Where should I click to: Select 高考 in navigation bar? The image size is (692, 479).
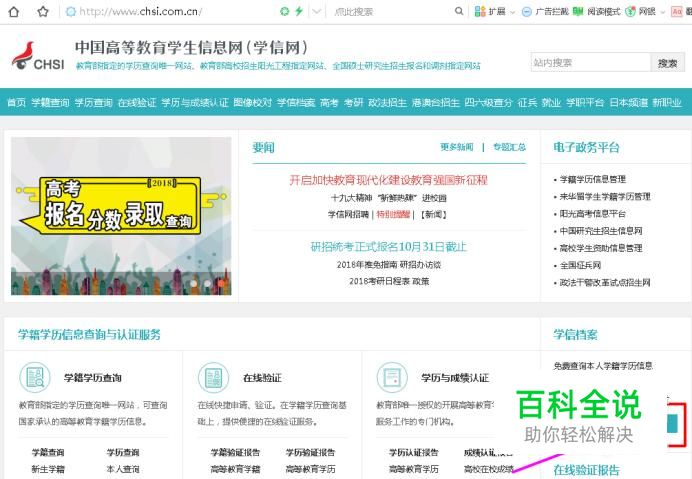pos(329,102)
